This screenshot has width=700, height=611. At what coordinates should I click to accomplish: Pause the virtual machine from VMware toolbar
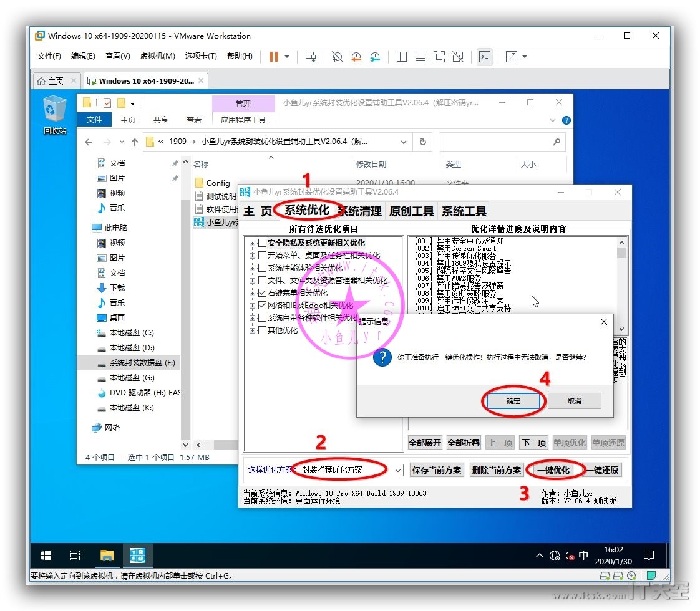point(274,57)
